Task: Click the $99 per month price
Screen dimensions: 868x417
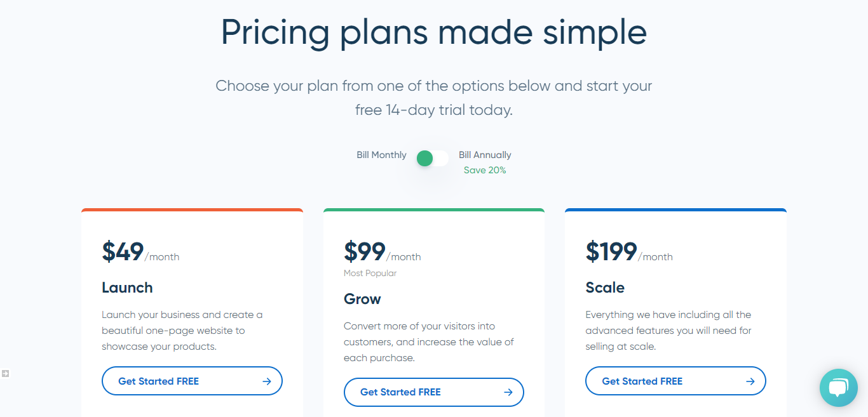Action: [383, 252]
